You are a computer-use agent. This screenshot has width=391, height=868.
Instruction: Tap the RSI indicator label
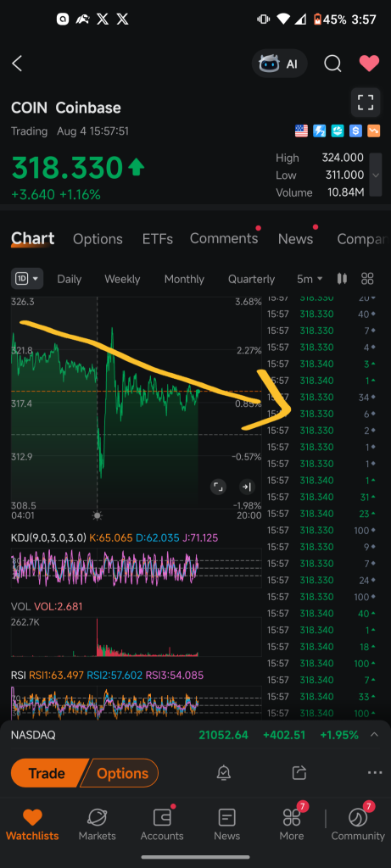pos(19,676)
